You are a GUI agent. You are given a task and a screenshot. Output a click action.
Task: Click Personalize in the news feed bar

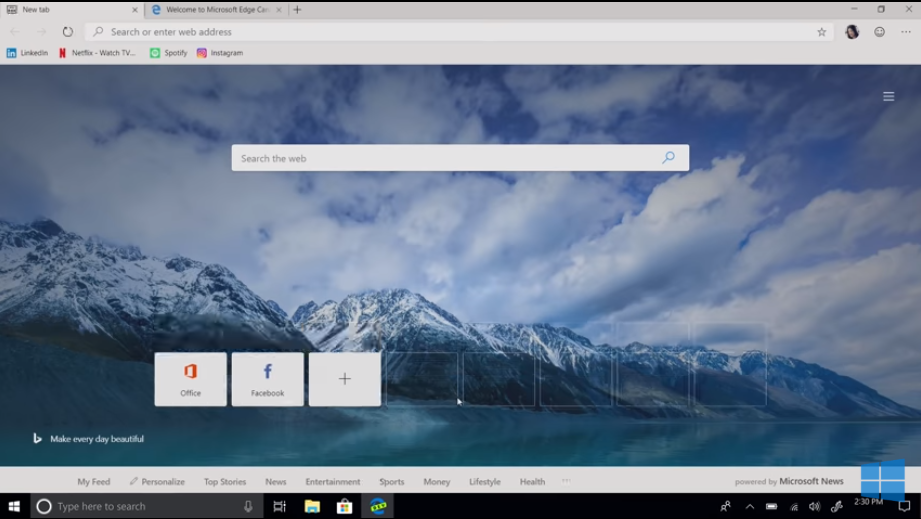(x=157, y=482)
